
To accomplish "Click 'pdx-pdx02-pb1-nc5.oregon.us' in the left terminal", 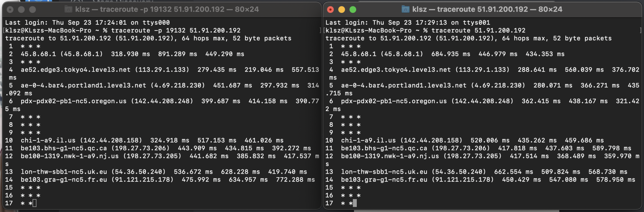I will click(74, 101).
